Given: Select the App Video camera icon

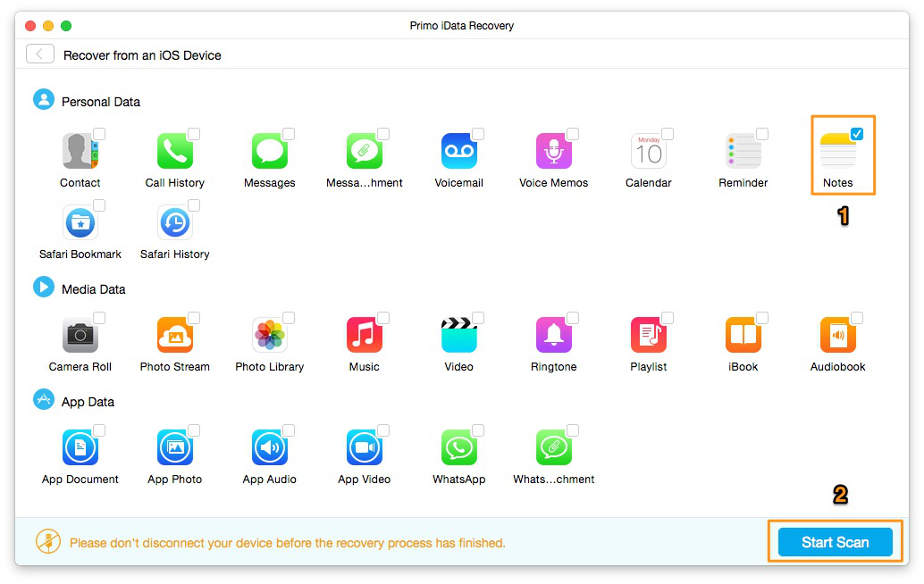Looking at the screenshot, I should point(365,447).
